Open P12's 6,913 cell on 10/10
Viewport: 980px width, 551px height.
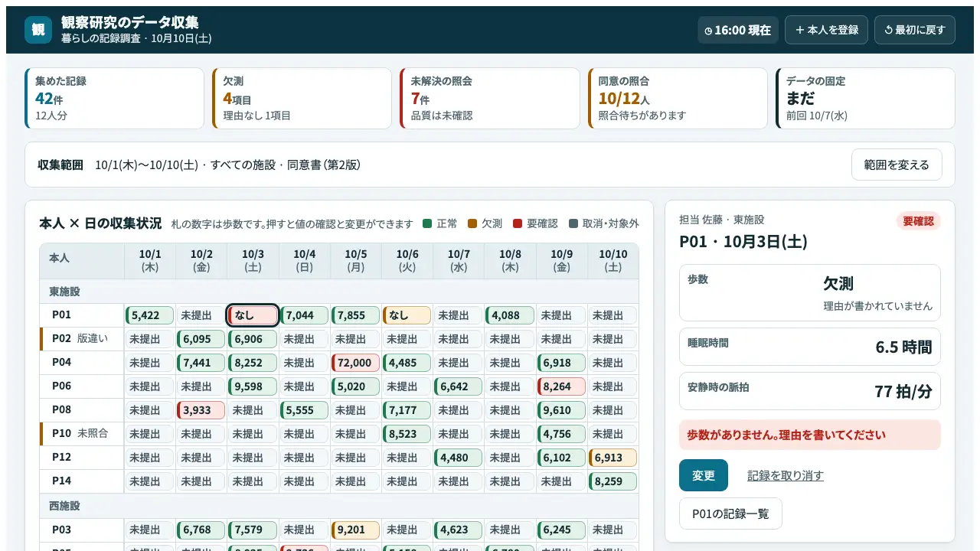[x=612, y=458]
